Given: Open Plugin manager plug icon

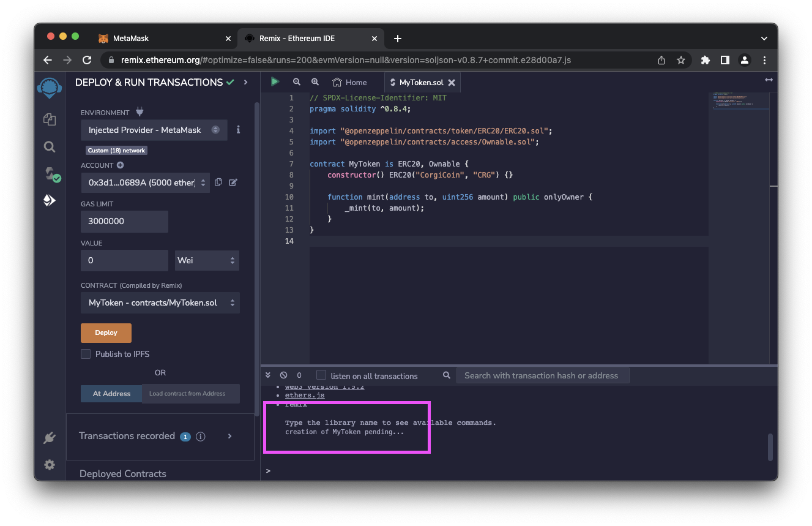Looking at the screenshot, I should [50, 438].
